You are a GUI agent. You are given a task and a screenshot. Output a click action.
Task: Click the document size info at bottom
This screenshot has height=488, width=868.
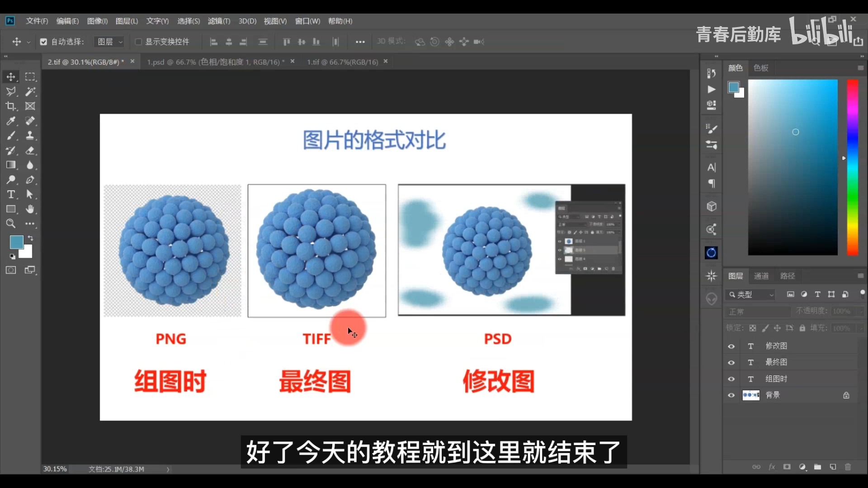coord(116,469)
